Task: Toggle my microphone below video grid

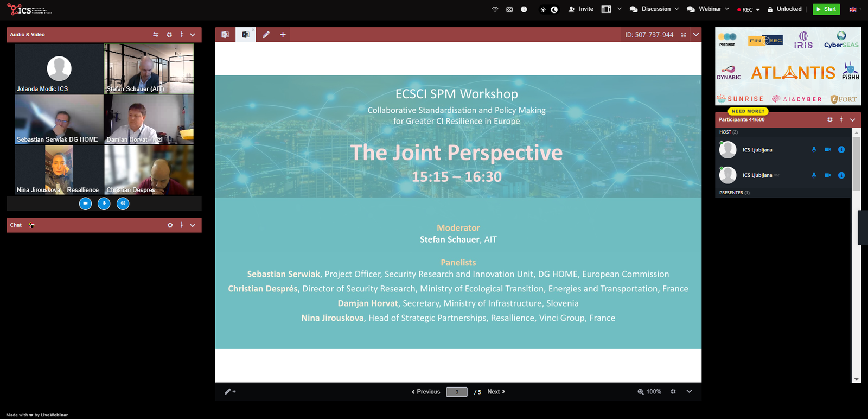Action: pos(104,204)
